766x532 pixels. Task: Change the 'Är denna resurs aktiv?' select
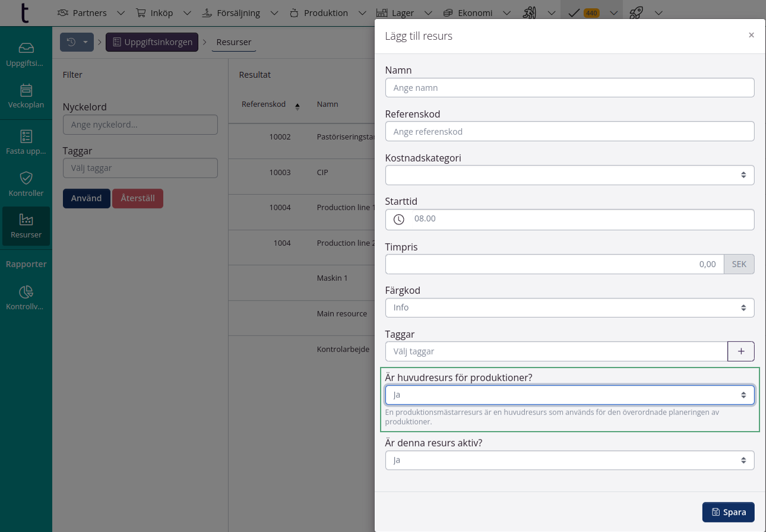point(569,460)
